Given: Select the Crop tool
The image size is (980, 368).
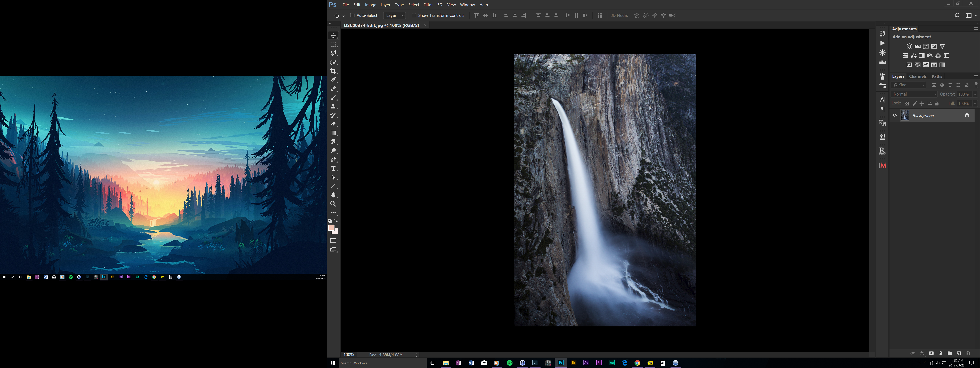Looking at the screenshot, I should (333, 71).
